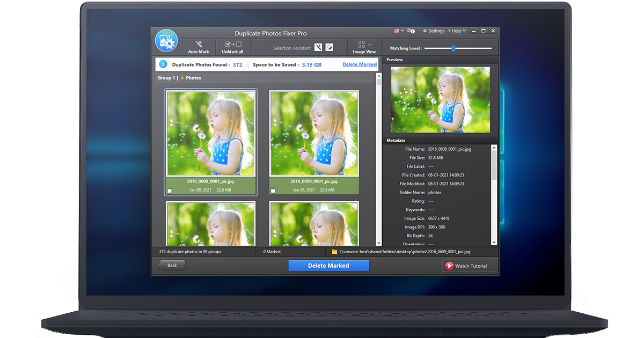
Task: Open the Watch Tutorial video button
Action: click(x=468, y=266)
